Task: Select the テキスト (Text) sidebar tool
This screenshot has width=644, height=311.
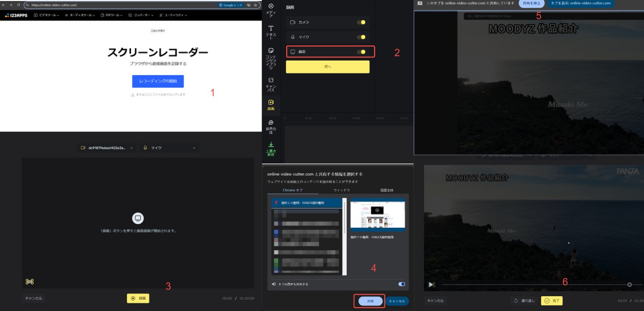Action: [271, 33]
